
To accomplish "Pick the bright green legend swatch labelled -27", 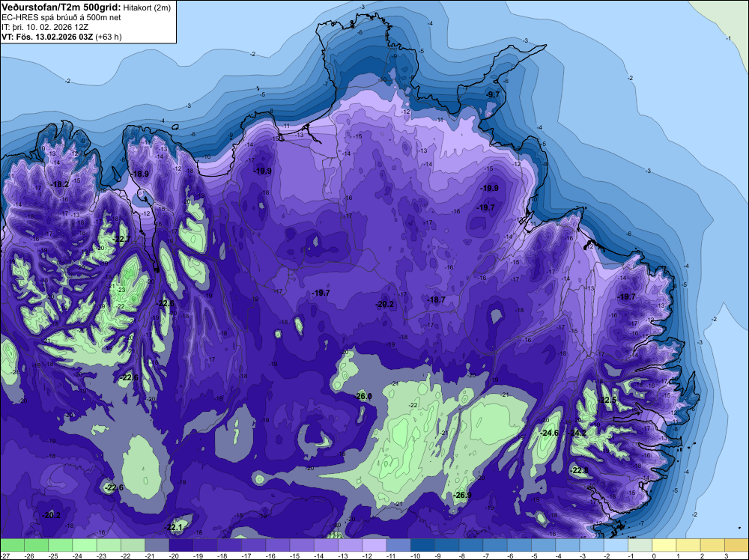I will click(x=12, y=545).
